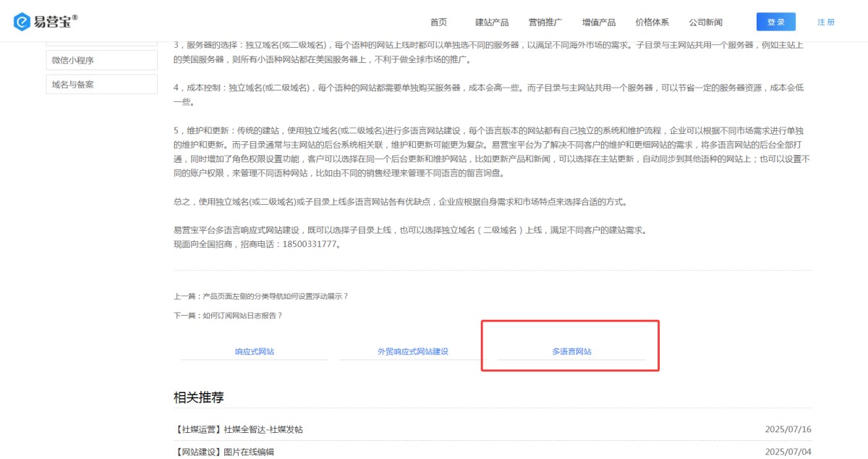
Task: Open the 建站产品 menu
Action: coord(492,22)
